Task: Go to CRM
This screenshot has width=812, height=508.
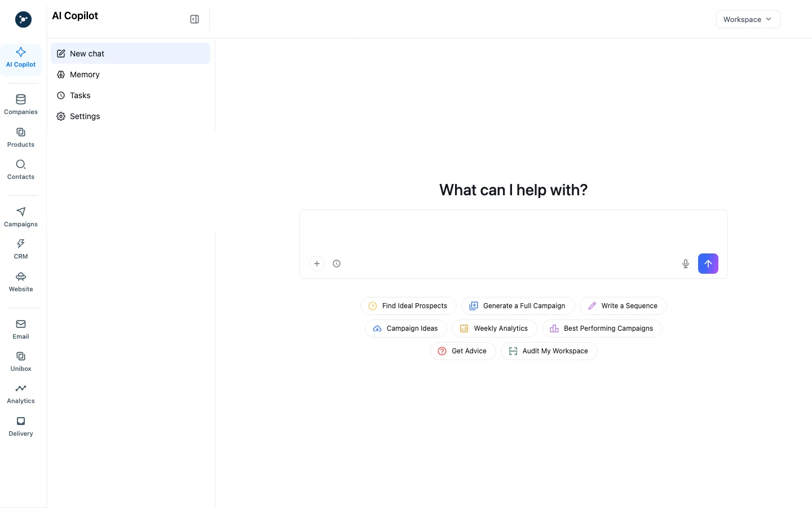Action: (21, 249)
